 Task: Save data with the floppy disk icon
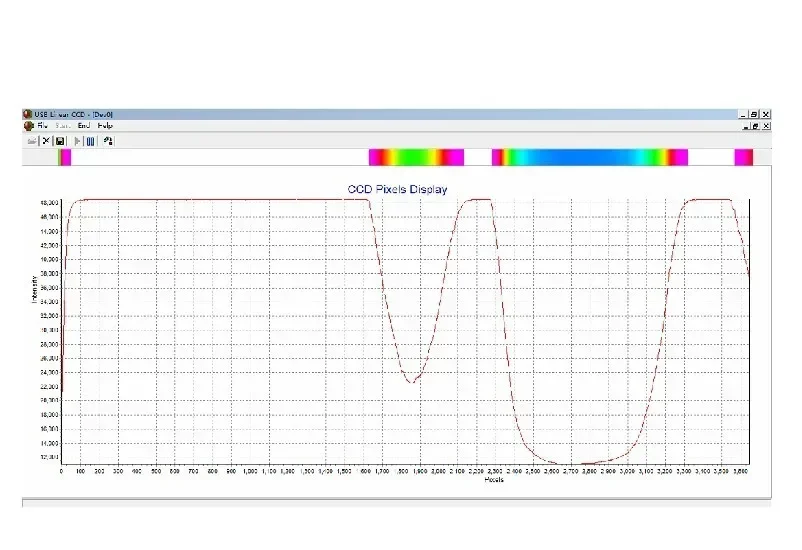click(60, 141)
